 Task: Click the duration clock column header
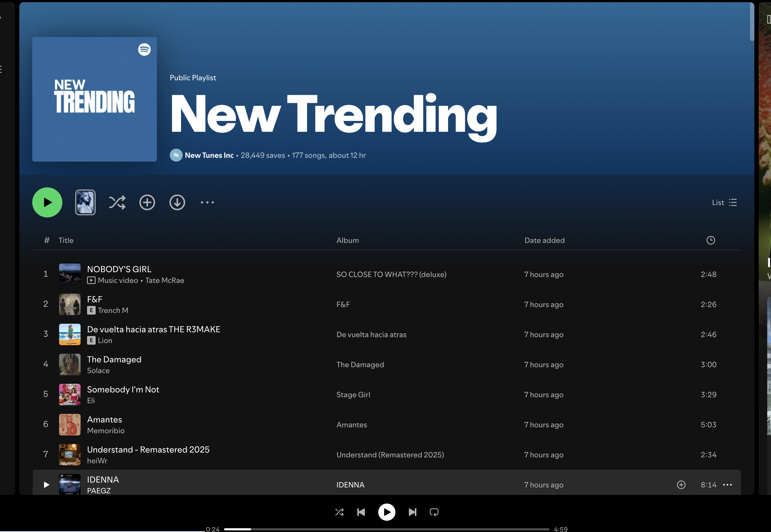point(711,240)
